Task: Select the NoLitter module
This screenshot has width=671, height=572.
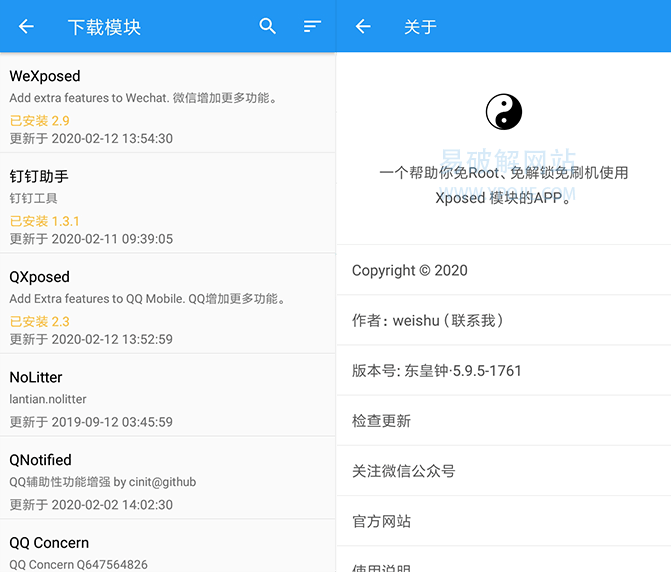Action: tap(167, 395)
